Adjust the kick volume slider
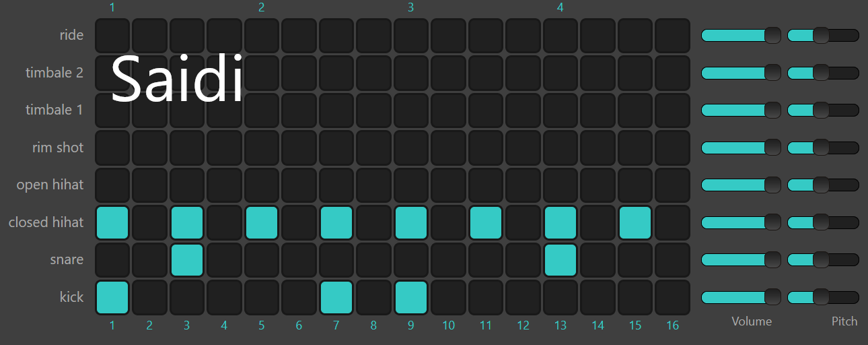The width and height of the screenshot is (868, 345). point(741,297)
